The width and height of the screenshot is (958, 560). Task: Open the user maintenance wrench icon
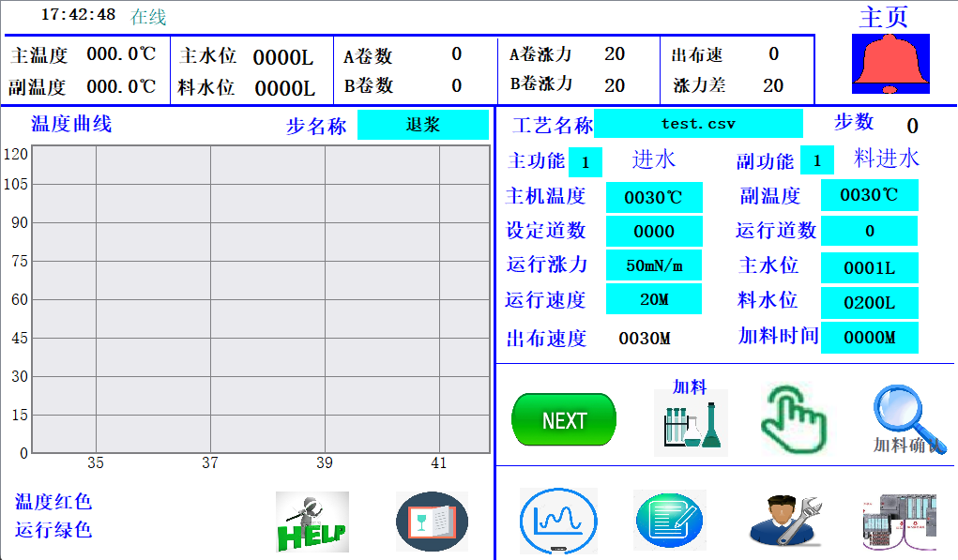pos(784,521)
